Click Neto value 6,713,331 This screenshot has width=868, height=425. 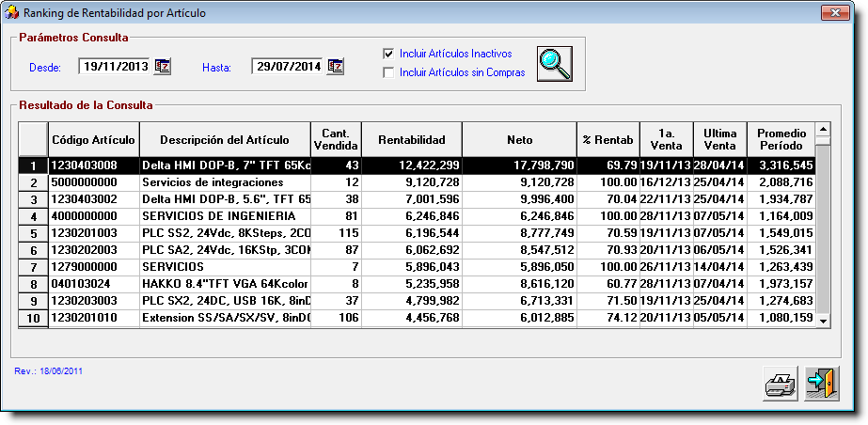point(519,301)
